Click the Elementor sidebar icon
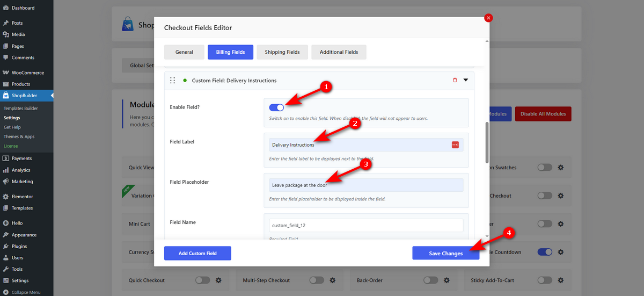Image resolution: width=644 pixels, height=296 pixels. pyautogui.click(x=6, y=197)
